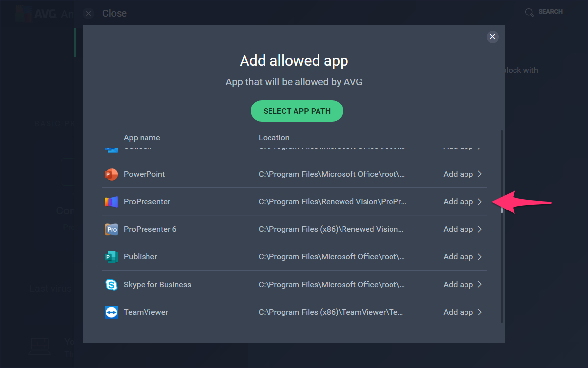
Task: Add Skype for Business as allowed app
Action: 463,285
